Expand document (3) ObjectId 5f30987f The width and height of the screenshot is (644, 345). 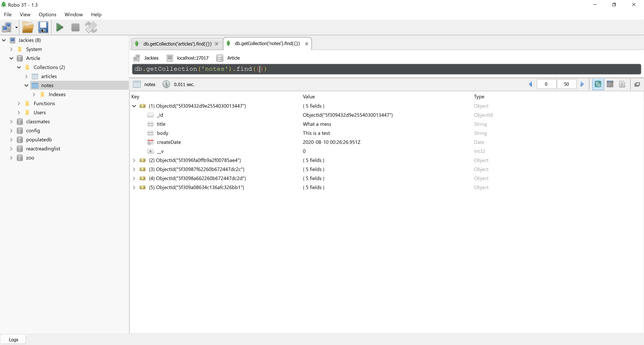coord(134,169)
